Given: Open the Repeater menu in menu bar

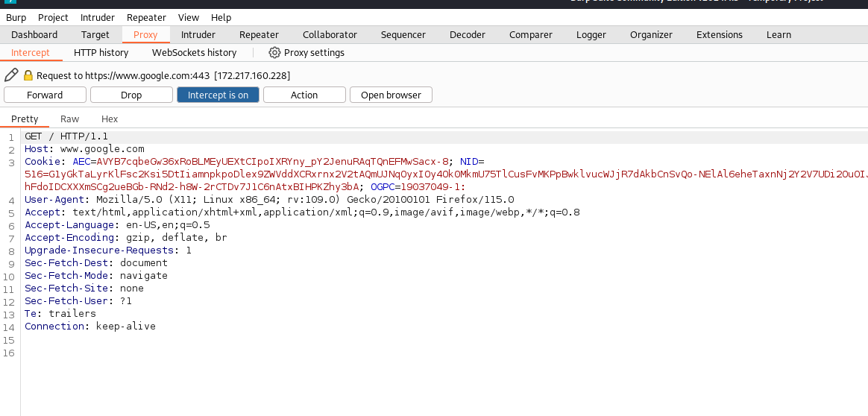Looking at the screenshot, I should [146, 18].
